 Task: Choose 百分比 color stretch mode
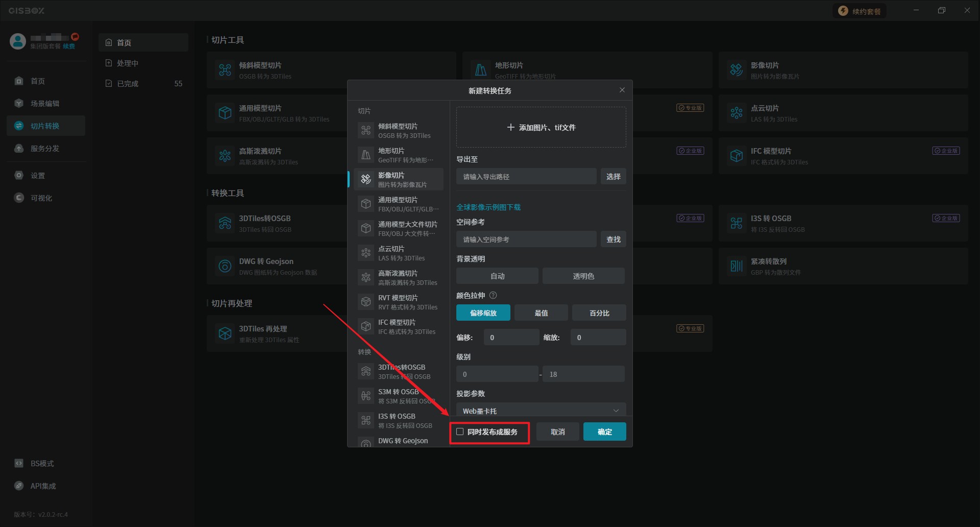(599, 313)
